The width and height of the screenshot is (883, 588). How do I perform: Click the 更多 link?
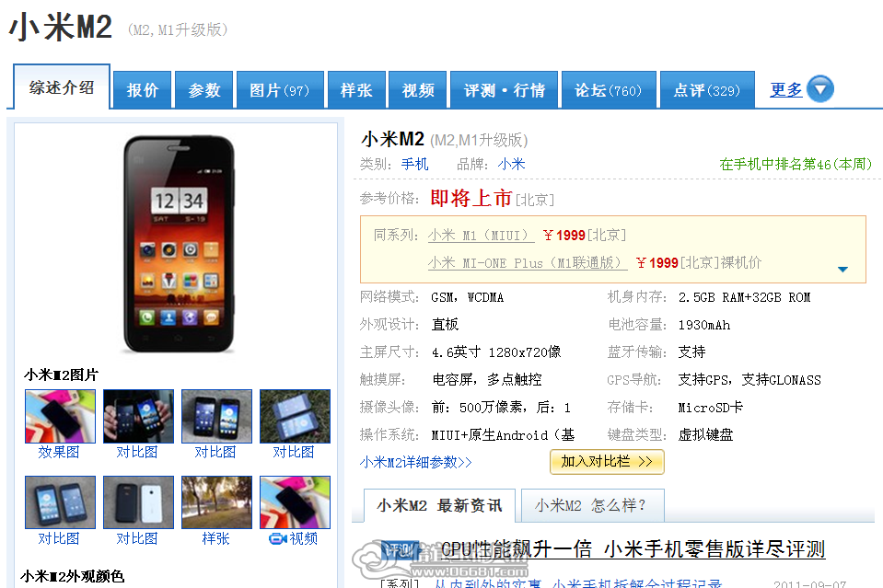pos(786,89)
